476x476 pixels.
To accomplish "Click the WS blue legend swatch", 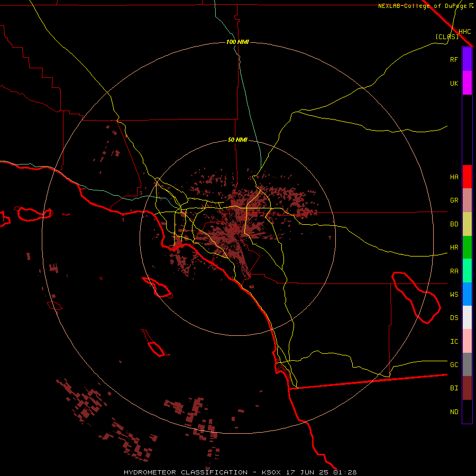I will [467, 294].
